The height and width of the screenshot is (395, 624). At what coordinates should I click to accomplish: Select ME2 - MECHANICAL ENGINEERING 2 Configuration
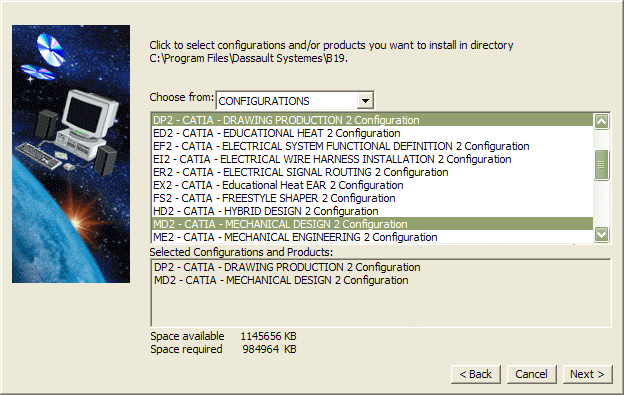coord(372,237)
